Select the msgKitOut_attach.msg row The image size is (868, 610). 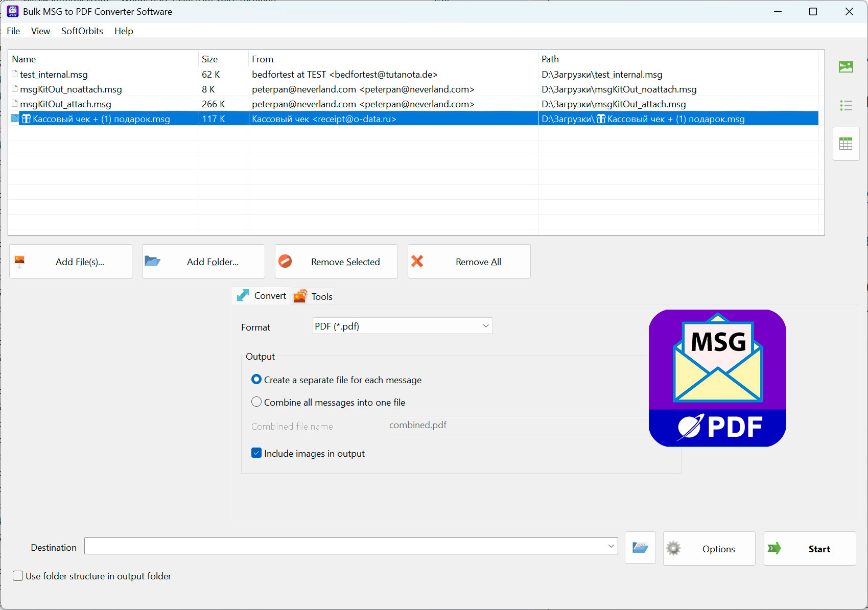pos(413,104)
